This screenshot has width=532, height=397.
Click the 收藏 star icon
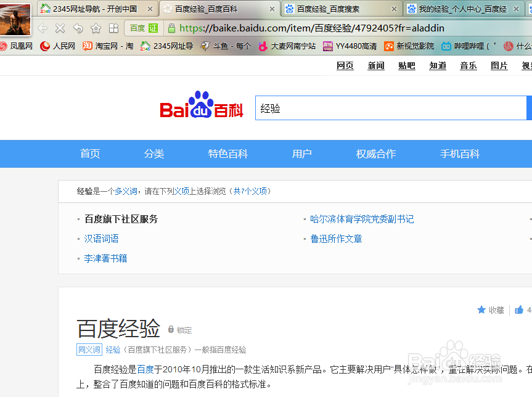[x=481, y=309]
